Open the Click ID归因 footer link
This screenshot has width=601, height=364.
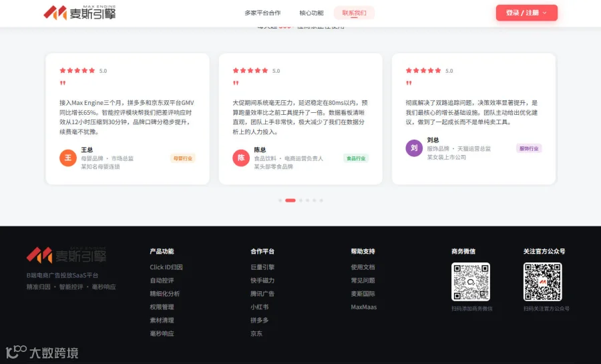click(x=166, y=267)
